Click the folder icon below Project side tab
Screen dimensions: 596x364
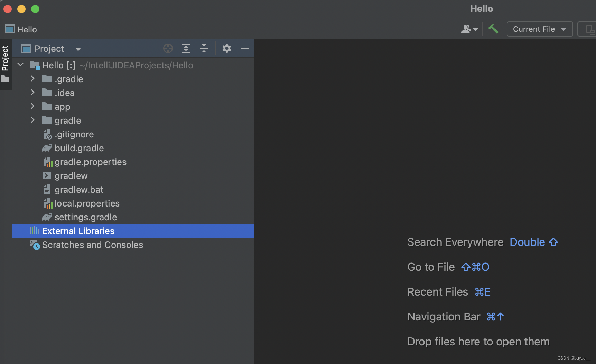point(5,79)
